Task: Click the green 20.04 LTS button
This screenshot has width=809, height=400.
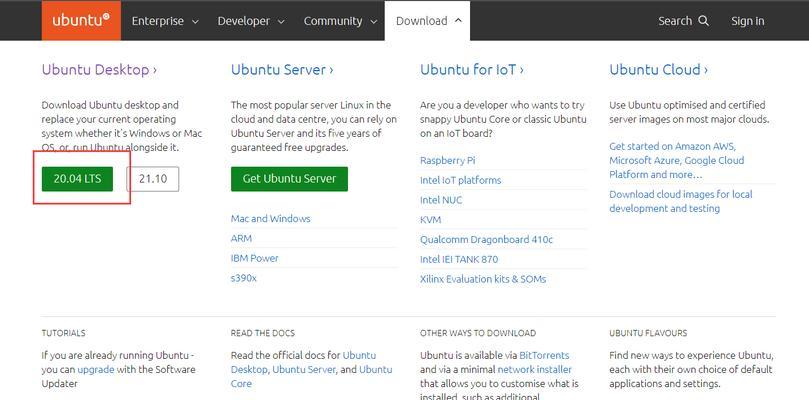Action: click(x=77, y=179)
